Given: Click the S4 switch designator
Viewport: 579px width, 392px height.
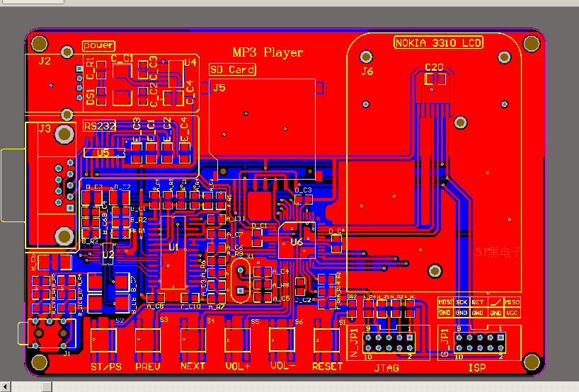Looking at the screenshot, I should click(210, 321).
